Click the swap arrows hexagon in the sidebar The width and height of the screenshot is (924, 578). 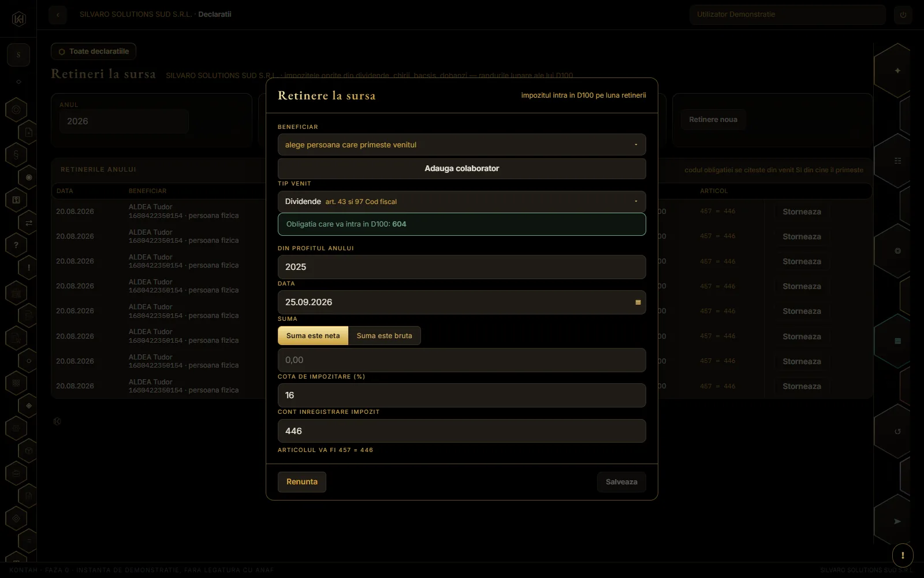pos(29,223)
